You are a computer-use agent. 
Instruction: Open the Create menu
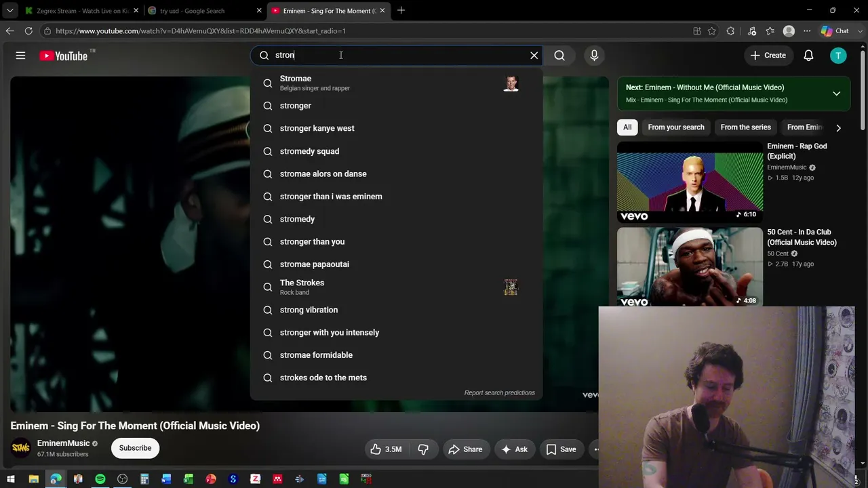click(768, 56)
